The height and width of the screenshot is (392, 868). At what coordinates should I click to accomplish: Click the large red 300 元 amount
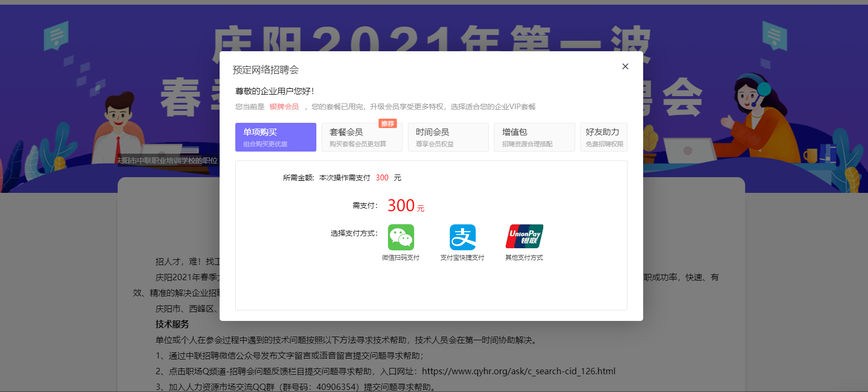[406, 205]
